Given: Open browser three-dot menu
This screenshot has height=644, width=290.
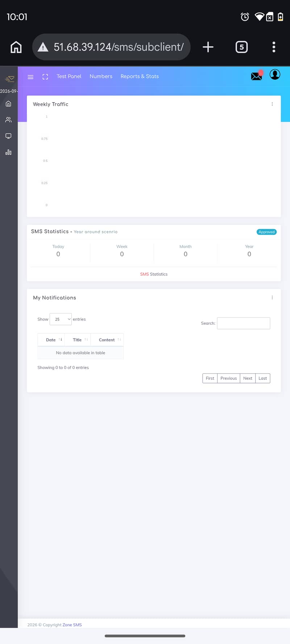Looking at the screenshot, I should 274,47.
